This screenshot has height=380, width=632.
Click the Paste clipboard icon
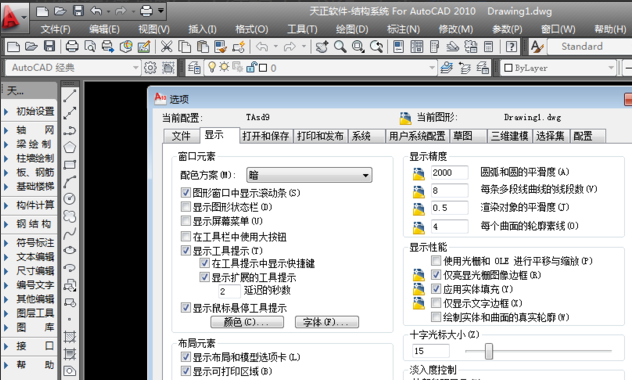[x=202, y=47]
